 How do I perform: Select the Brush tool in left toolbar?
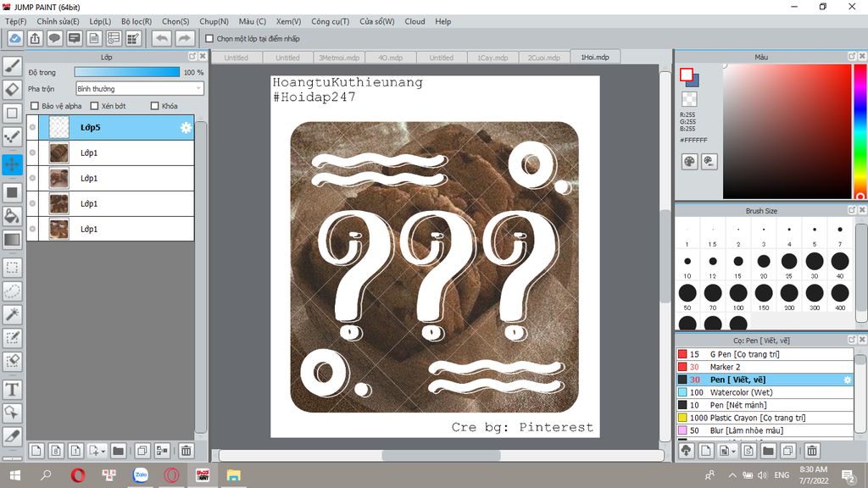12,66
